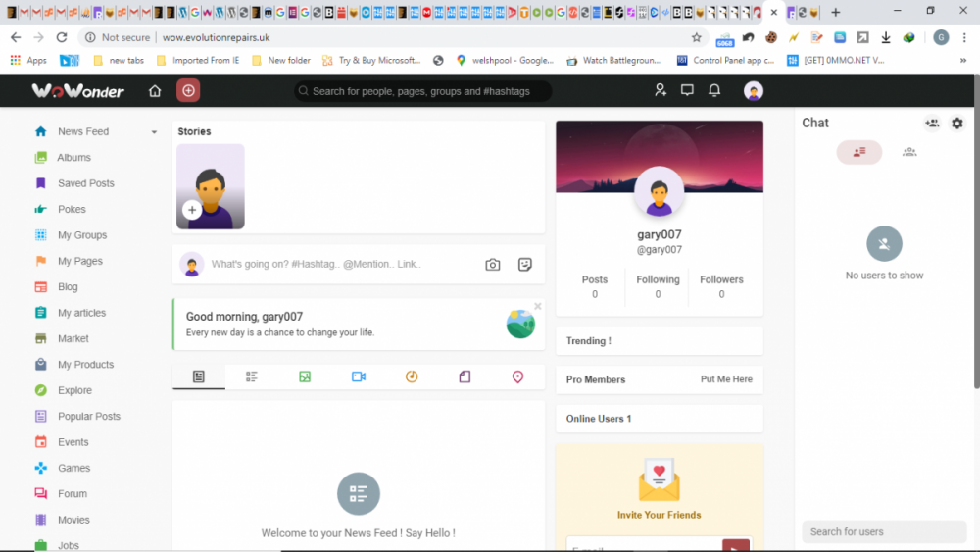Click the emoji feeling icon in composer
The width and height of the screenshot is (980, 552).
coord(525,265)
